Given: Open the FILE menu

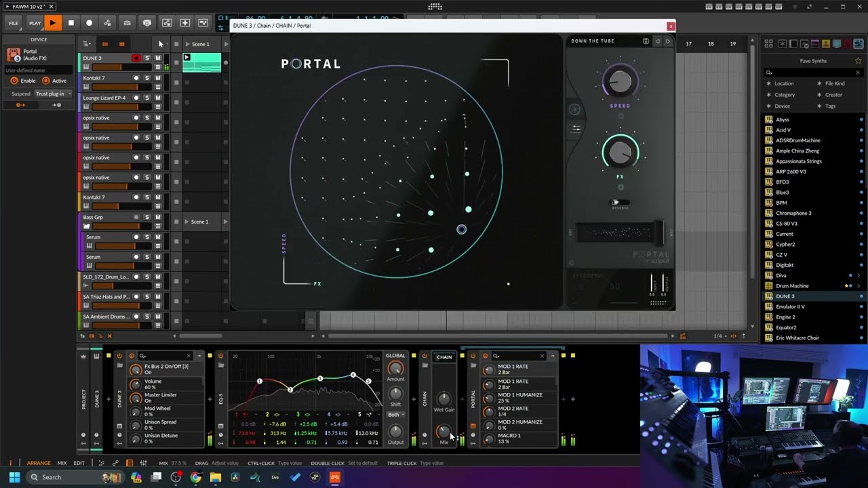Looking at the screenshot, I should point(14,22).
